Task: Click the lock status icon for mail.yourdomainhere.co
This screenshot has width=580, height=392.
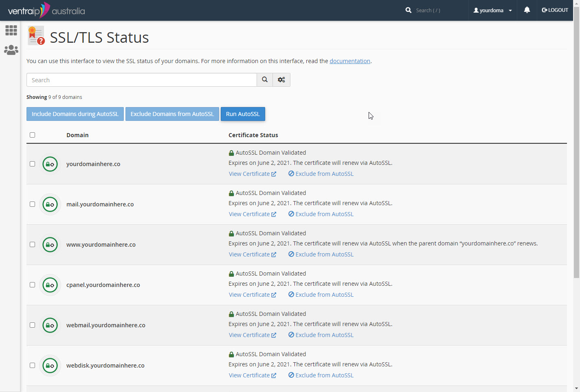Action: [50, 204]
